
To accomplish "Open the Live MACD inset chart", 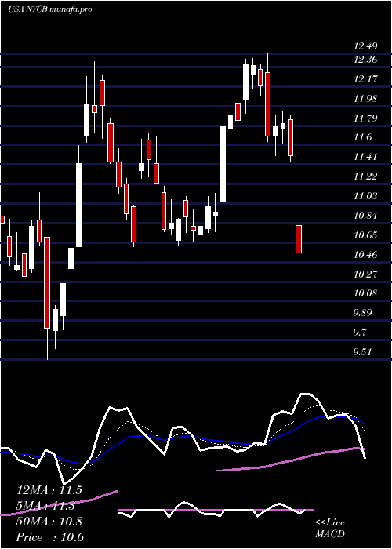I will 216,510.
